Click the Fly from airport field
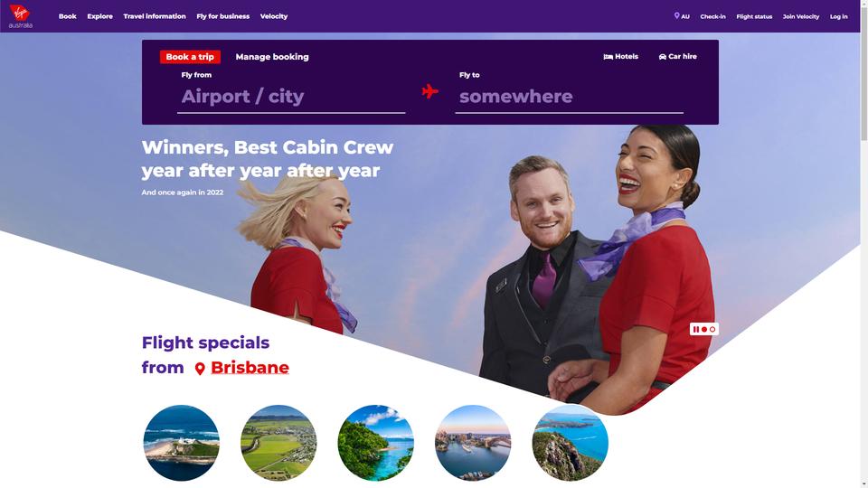This screenshot has height=488, width=868. [x=291, y=97]
